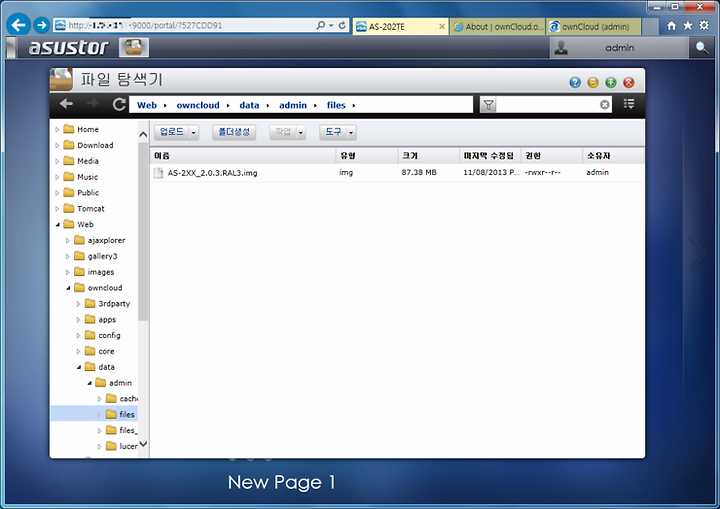Image resolution: width=720 pixels, height=509 pixels.
Task: Sort by 이름 name column header
Action: click(x=243, y=156)
